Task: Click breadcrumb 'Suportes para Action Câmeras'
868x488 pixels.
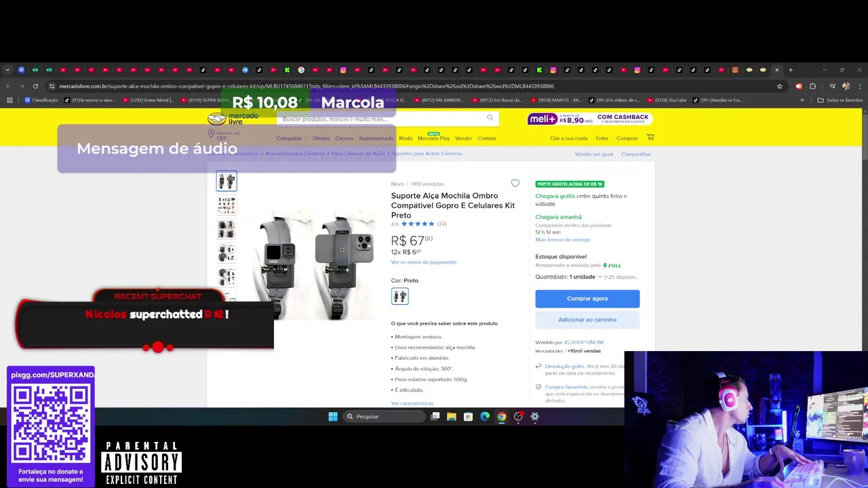Action: click(427, 154)
